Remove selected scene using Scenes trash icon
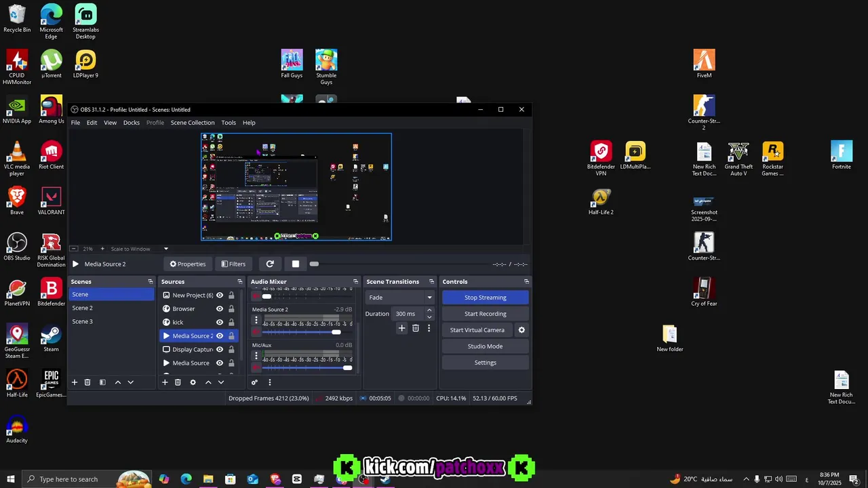 [x=87, y=382]
